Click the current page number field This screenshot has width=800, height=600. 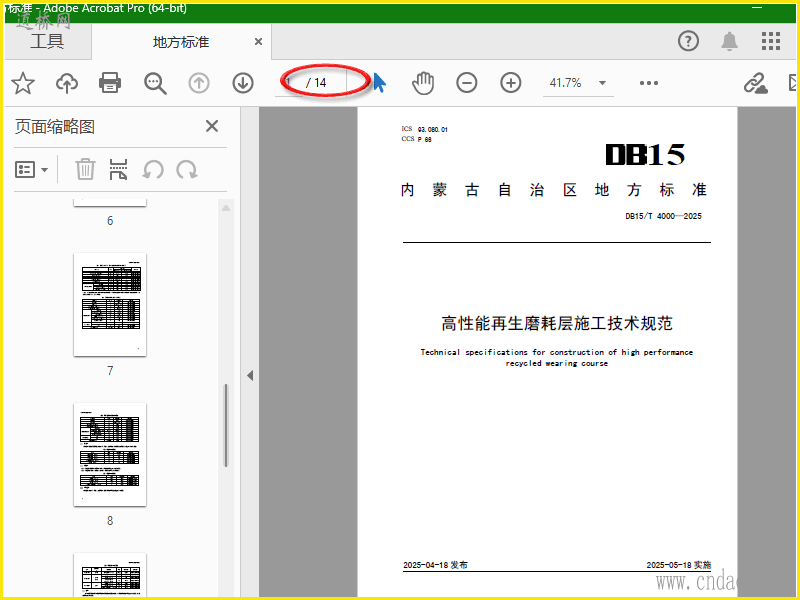(291, 83)
